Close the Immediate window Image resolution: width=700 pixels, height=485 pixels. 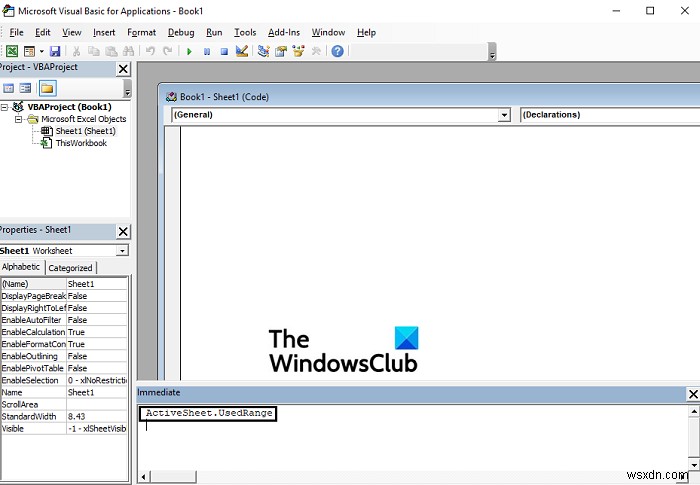point(693,394)
